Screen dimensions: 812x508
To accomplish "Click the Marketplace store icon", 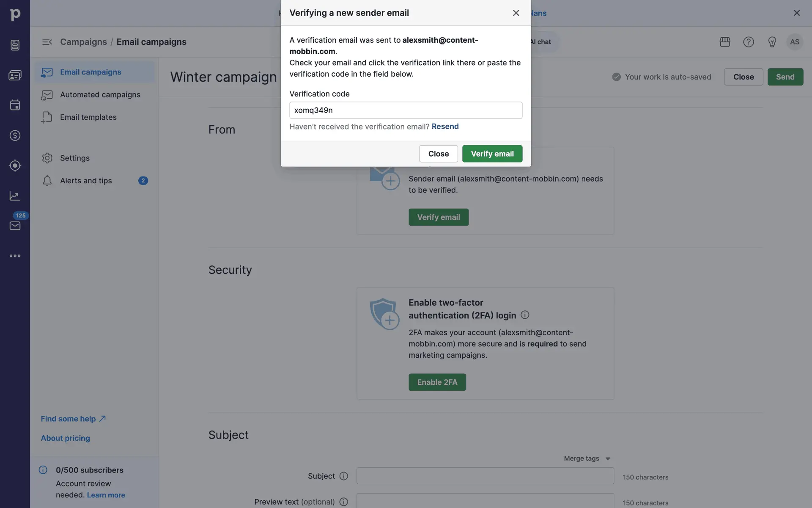I will pyautogui.click(x=725, y=42).
